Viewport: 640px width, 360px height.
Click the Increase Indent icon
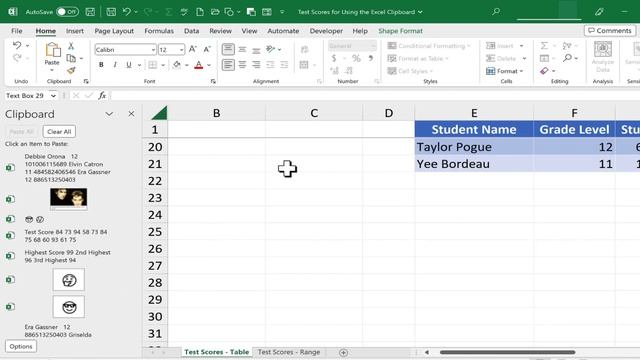[x=284, y=64]
